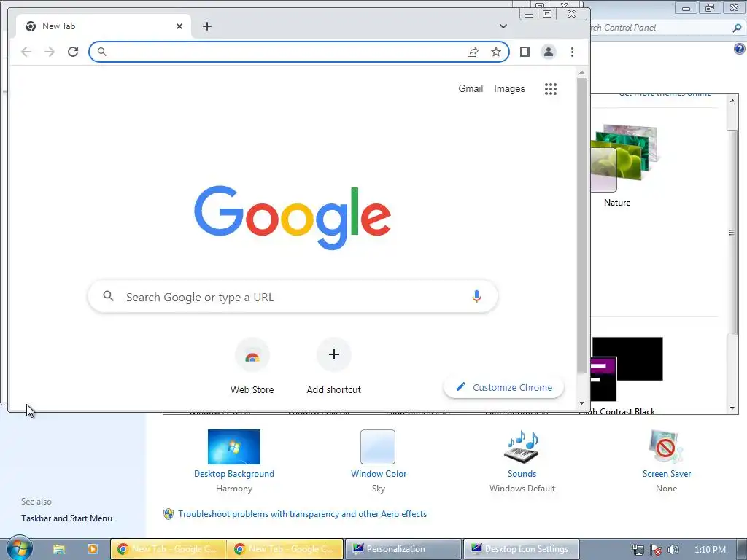747x560 pixels.
Task: Launch Windows Media Player from taskbar
Action: tap(93, 549)
